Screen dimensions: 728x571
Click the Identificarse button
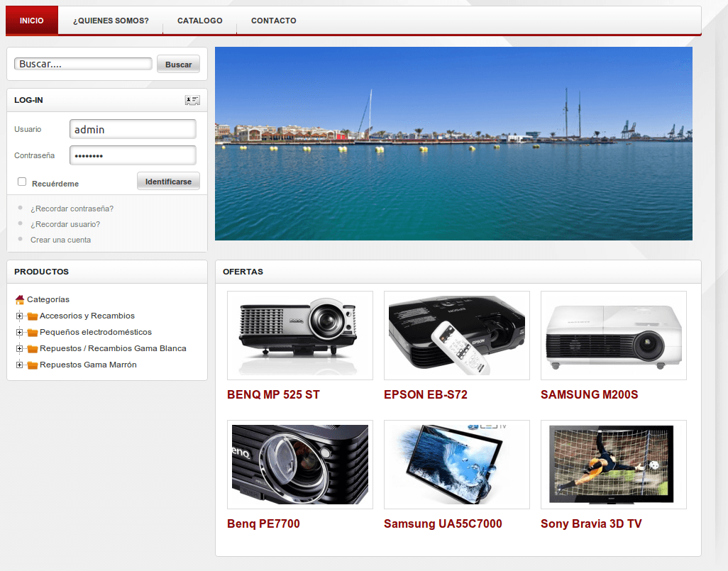coord(169,181)
